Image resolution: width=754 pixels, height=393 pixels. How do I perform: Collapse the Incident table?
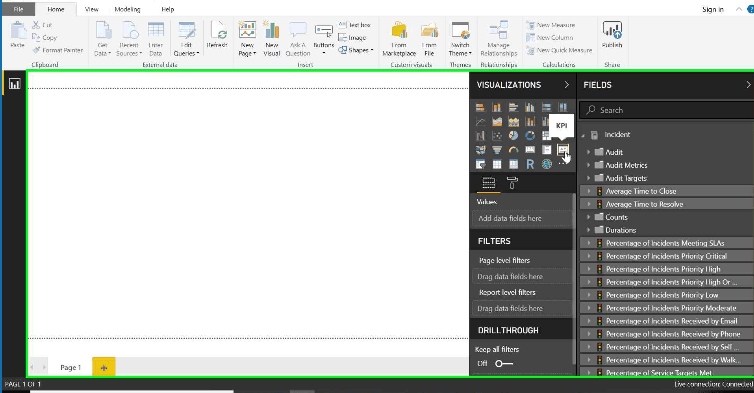tap(583, 135)
